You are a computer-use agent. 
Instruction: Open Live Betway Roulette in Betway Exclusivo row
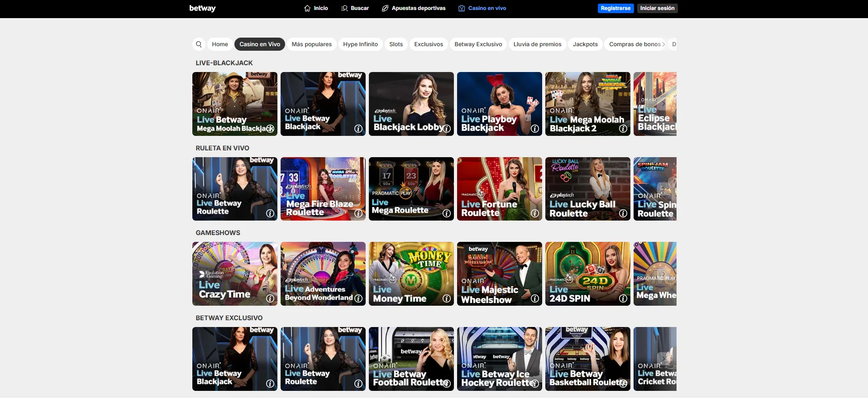[x=323, y=359]
